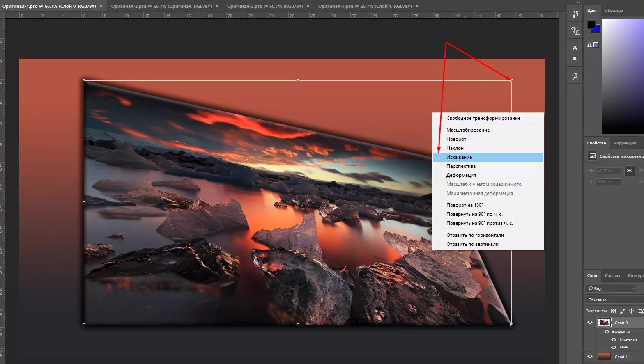
Task: Click the left-middle transform handle
Action: pos(84,203)
